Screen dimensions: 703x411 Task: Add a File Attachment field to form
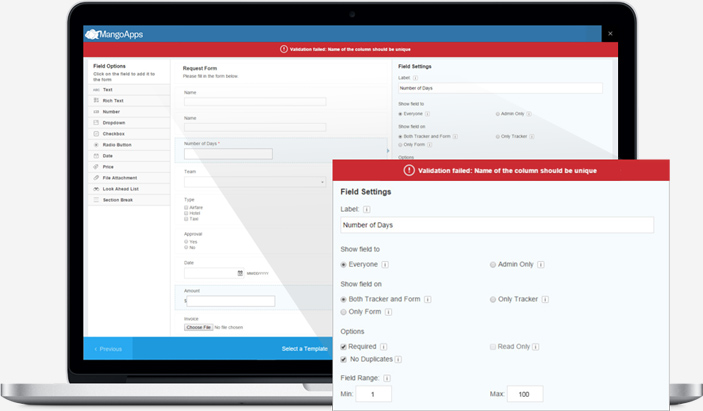point(129,178)
